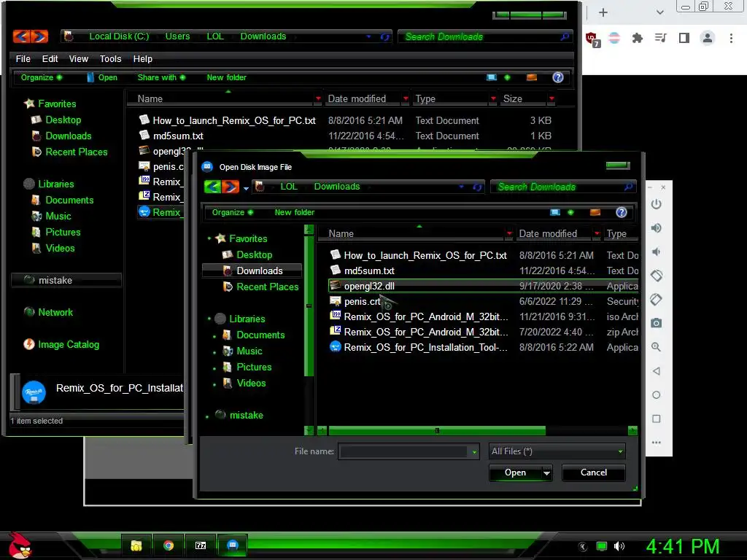This screenshot has width=747, height=560.
Task: Open Share with dropdown in Explorer
Action: click(161, 77)
